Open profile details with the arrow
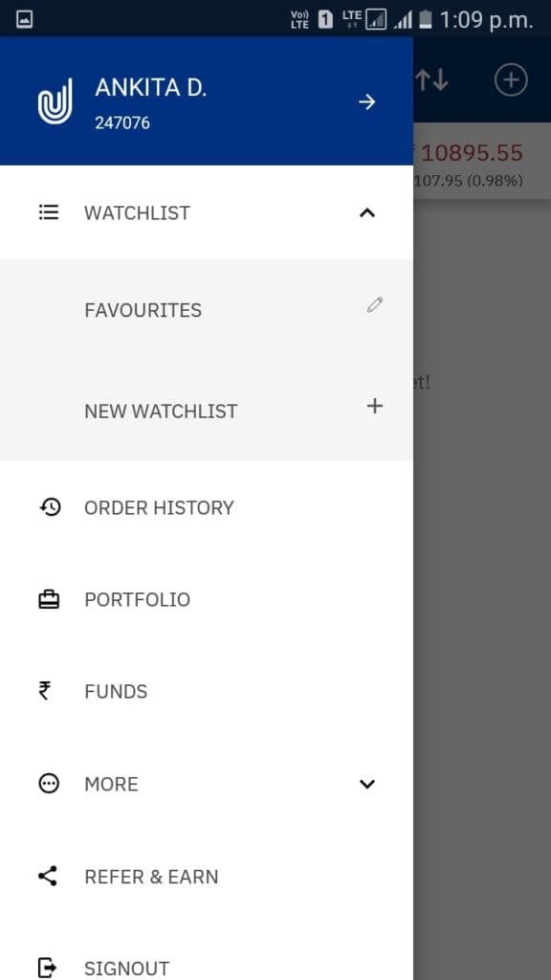Image resolution: width=551 pixels, height=980 pixels. (x=367, y=100)
